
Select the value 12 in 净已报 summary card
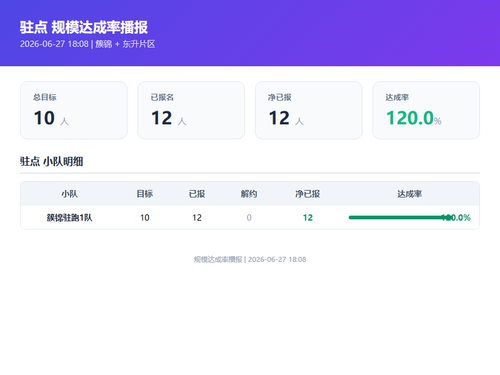tap(279, 118)
